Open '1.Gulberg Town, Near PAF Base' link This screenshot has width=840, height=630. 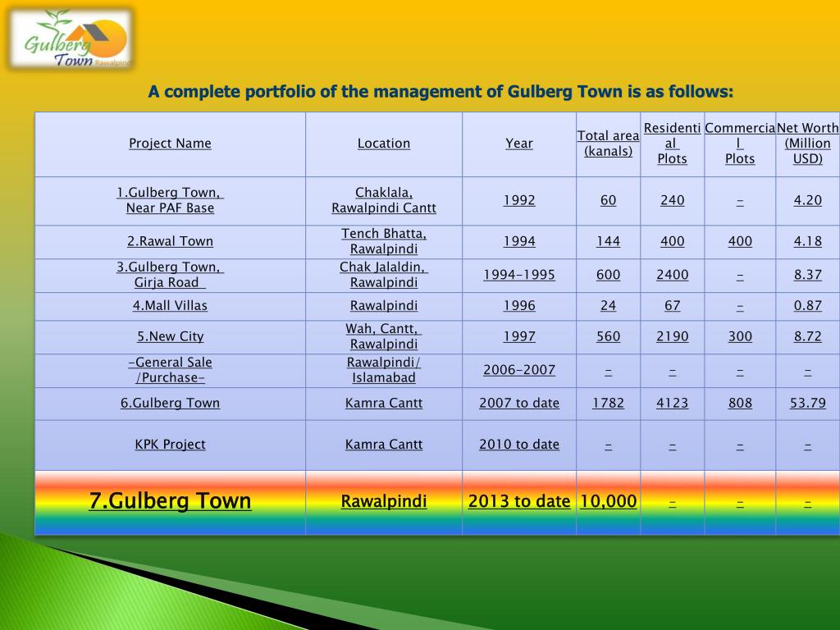click(x=170, y=200)
